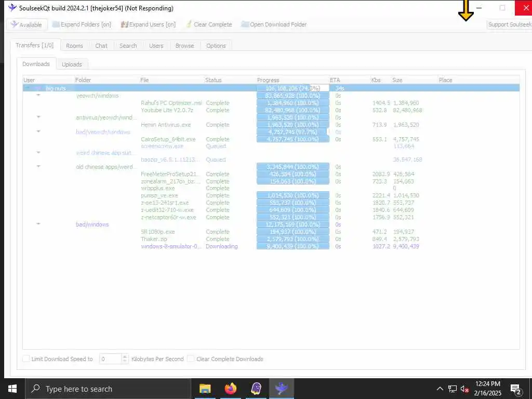Select the Downloads sub-tab
This screenshot has height=399, width=532.
[36, 64]
